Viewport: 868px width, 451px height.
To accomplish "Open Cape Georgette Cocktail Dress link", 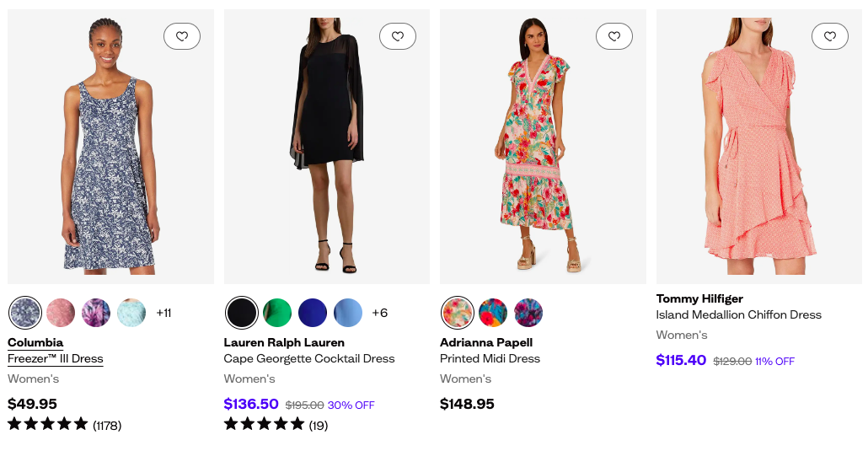I will (309, 359).
